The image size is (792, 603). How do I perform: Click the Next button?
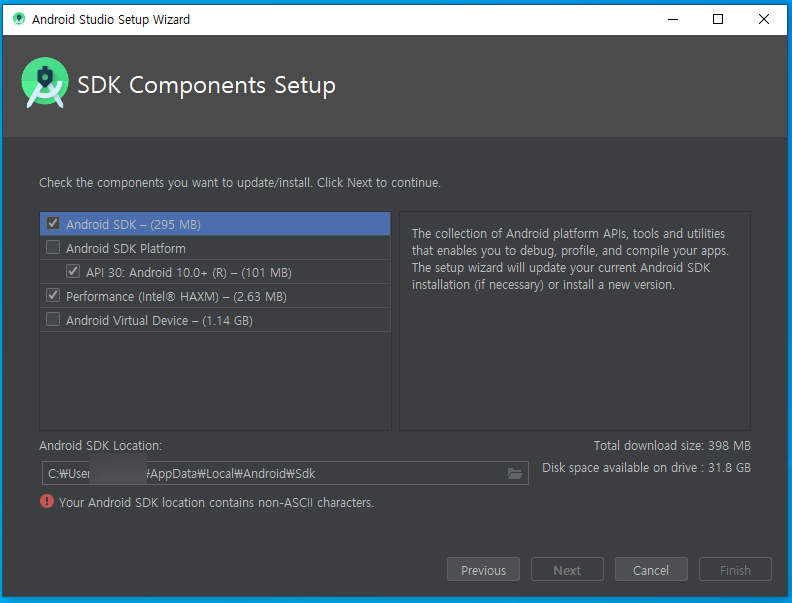pos(567,570)
